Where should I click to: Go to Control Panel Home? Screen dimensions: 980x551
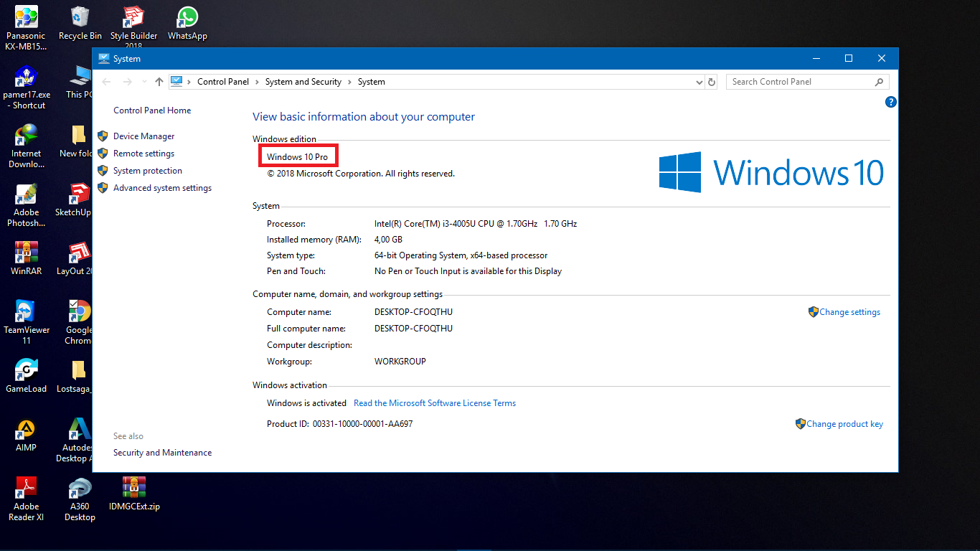(x=152, y=110)
